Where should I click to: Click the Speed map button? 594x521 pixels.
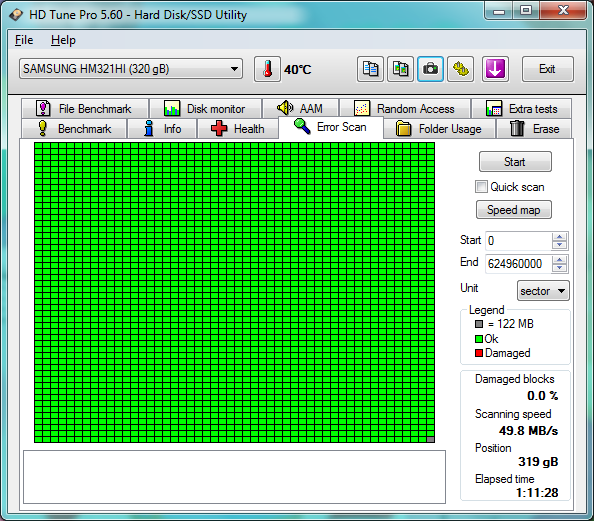[x=513, y=210]
